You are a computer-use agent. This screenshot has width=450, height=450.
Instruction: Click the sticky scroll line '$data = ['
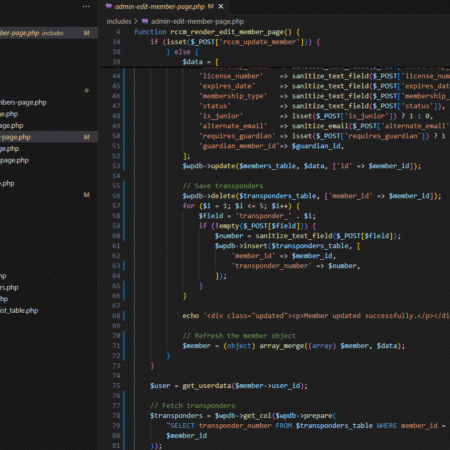(200, 62)
